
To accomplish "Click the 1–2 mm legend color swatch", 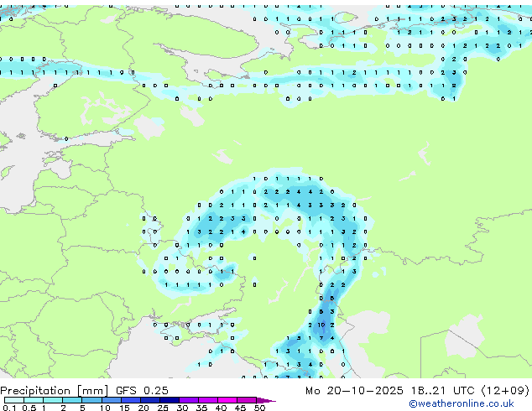I will tap(53, 400).
